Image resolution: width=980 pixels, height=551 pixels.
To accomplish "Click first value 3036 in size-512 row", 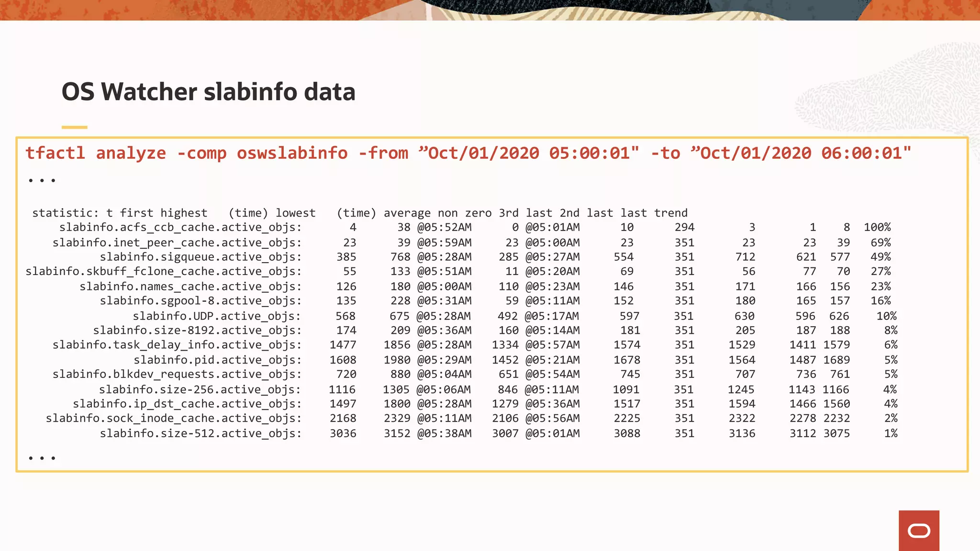I will click(x=343, y=433).
